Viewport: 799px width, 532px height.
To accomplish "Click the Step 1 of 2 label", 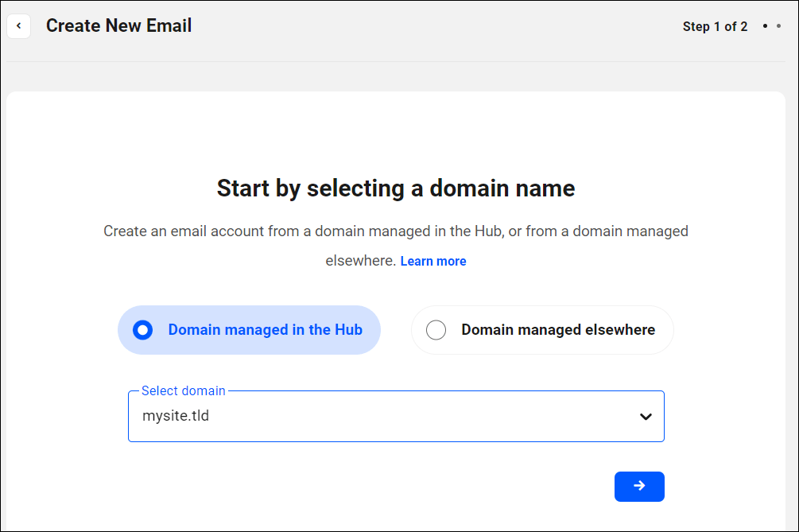I will (715, 26).
